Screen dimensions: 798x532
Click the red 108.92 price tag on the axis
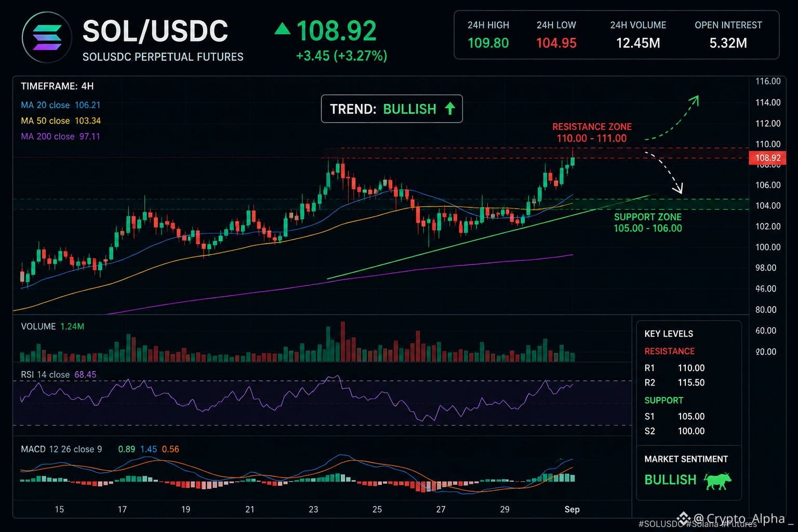767,158
